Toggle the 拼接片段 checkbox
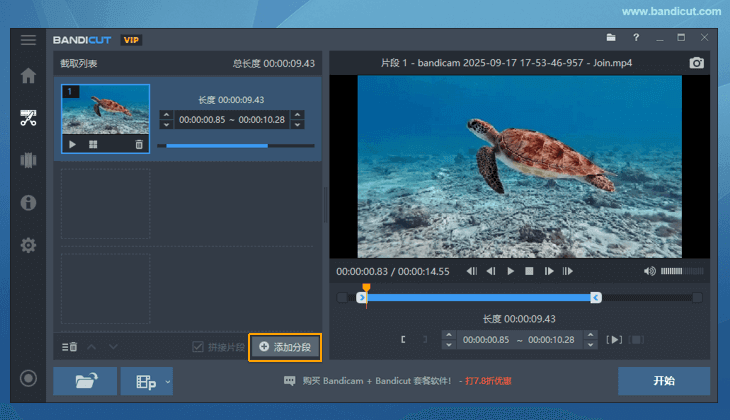 (x=198, y=347)
